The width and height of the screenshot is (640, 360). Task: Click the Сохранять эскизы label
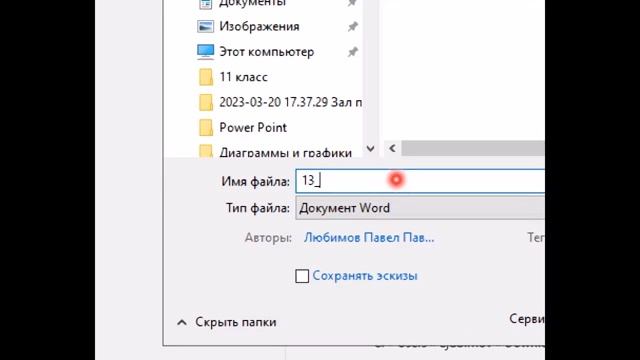pos(365,276)
